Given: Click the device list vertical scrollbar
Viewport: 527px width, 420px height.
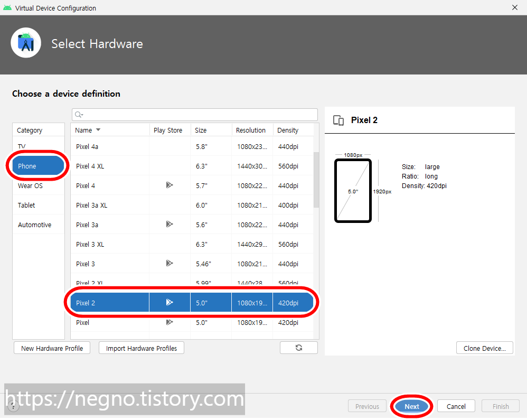Looking at the screenshot, I should (x=316, y=180).
